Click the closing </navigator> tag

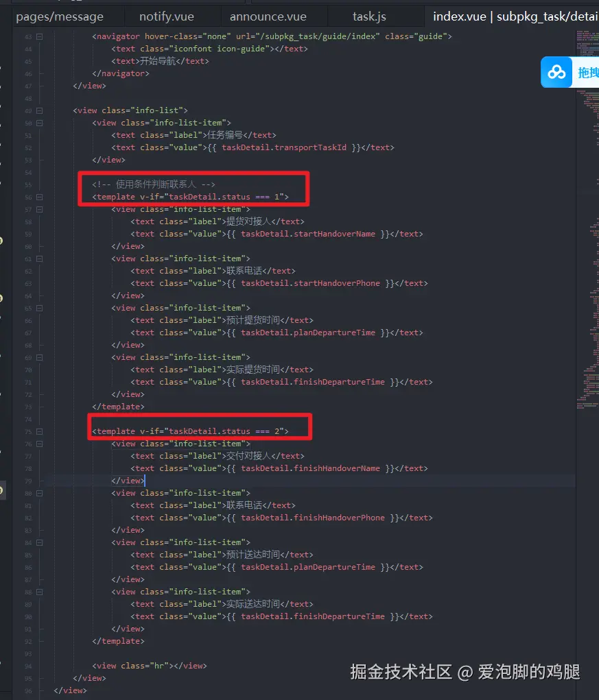tap(121, 73)
